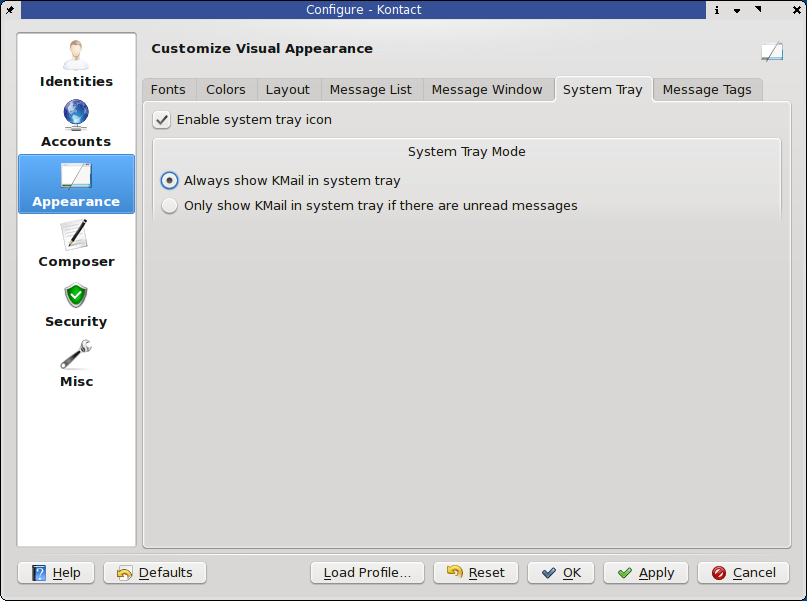Open the Message Tags tab
Screen dimensions: 807x601
coord(707,90)
